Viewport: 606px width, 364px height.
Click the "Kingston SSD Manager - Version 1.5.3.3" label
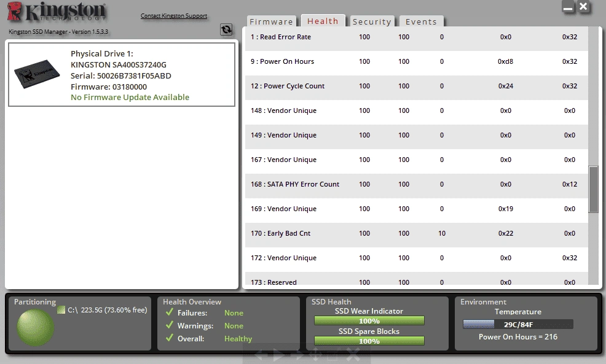coord(58,32)
